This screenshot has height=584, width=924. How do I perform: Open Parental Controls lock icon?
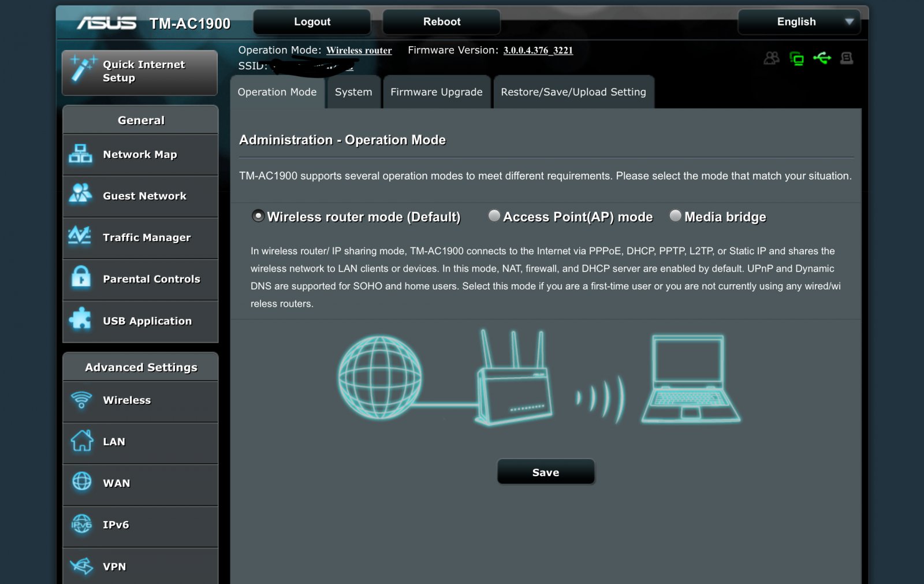point(81,278)
